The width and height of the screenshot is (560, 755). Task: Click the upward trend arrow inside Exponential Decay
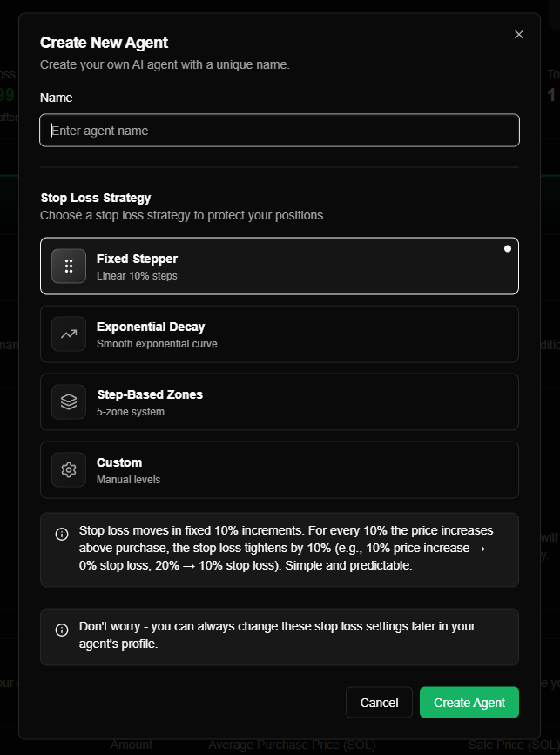(x=68, y=334)
